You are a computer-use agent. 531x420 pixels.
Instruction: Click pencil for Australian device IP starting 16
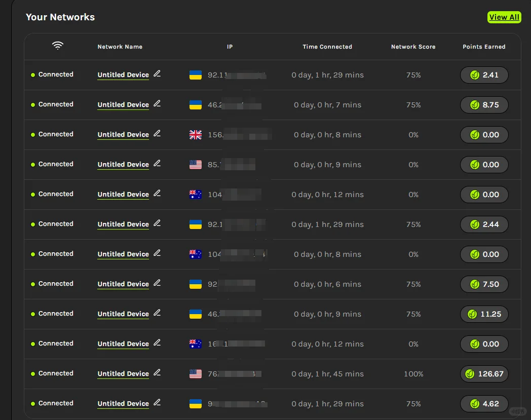157,343
